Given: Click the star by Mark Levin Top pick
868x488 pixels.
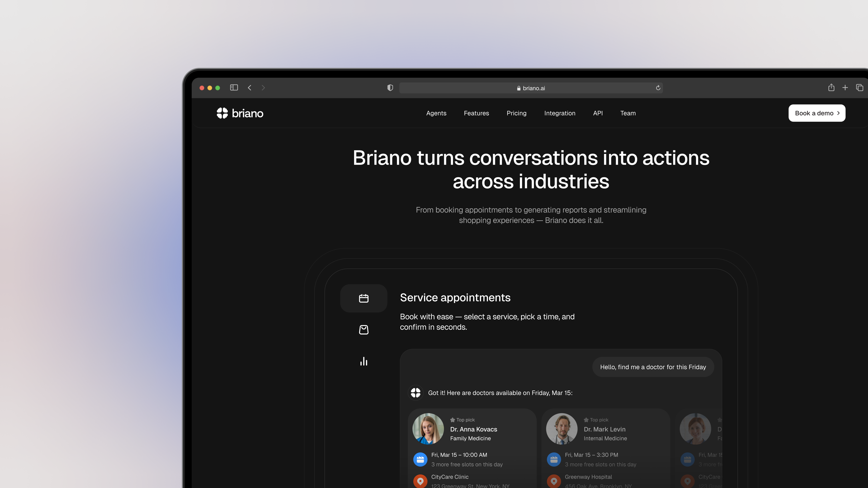Looking at the screenshot, I should (586, 420).
